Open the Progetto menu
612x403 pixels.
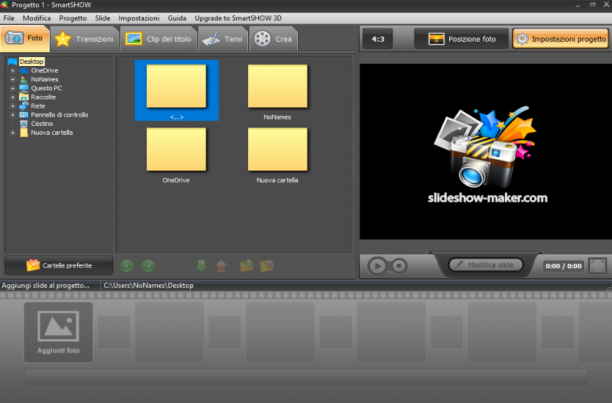(73, 18)
